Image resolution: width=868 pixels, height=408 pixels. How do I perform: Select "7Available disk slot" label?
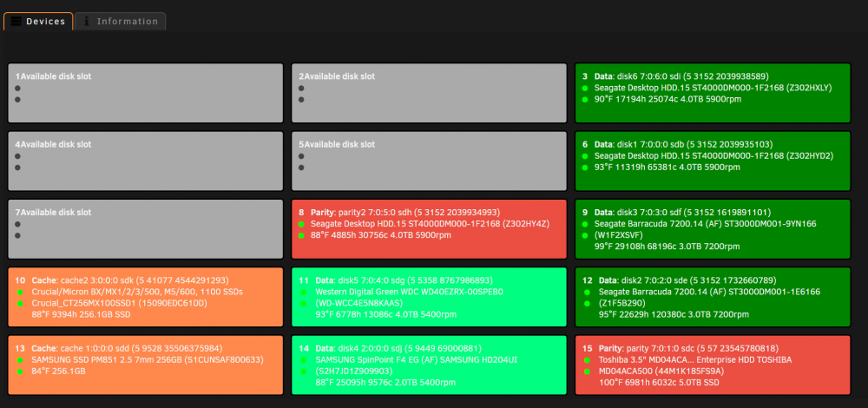click(53, 213)
